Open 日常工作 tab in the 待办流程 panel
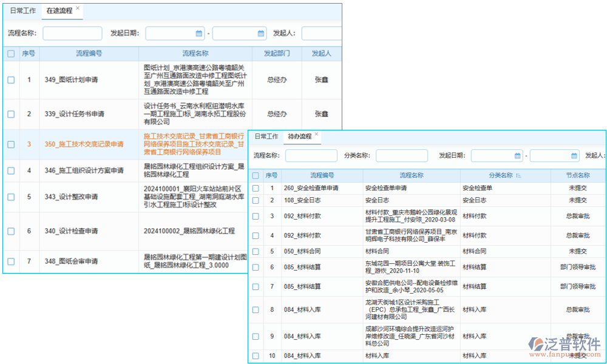Viewport: 607px width, 364px height. 266,136
